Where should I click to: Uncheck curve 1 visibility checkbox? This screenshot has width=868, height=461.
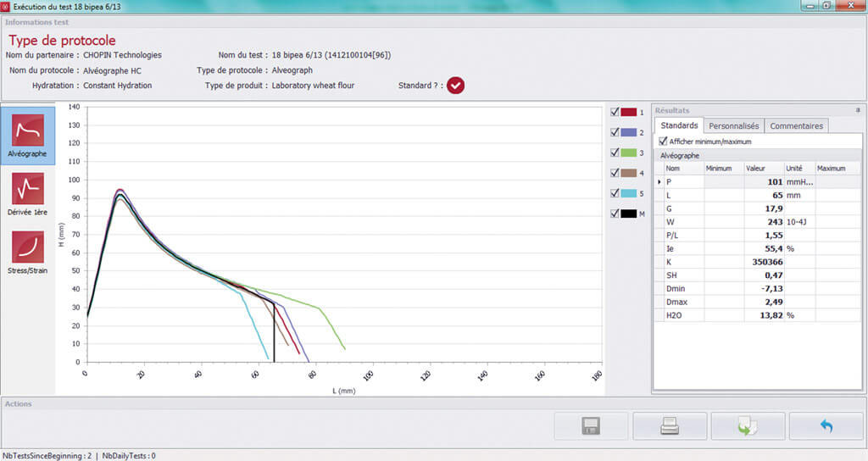pyautogui.click(x=615, y=112)
